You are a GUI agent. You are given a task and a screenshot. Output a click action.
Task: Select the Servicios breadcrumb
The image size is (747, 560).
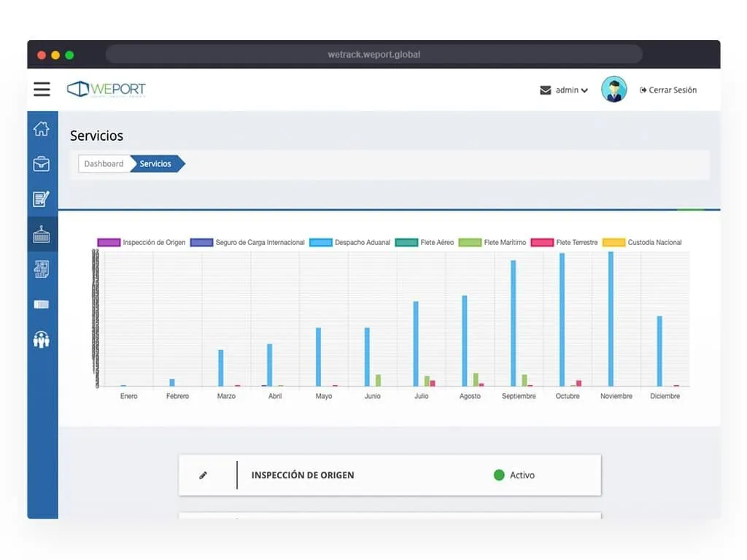coord(155,164)
